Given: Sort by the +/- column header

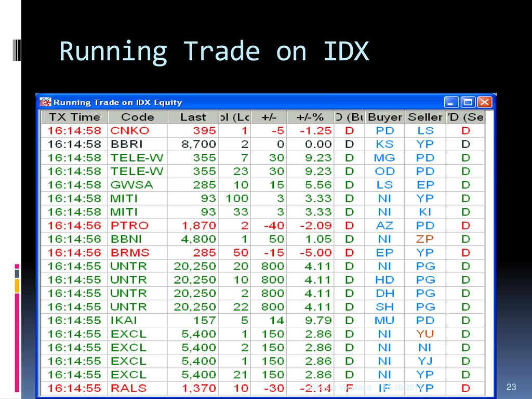Looking at the screenshot, I should pos(269,117).
